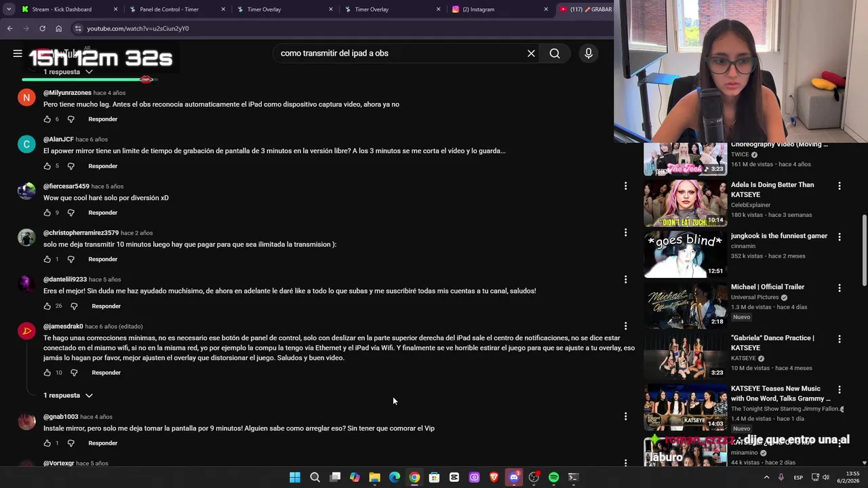Dislike the comment by @Milyunrazones
The height and width of the screenshot is (488, 868).
pyautogui.click(x=71, y=119)
